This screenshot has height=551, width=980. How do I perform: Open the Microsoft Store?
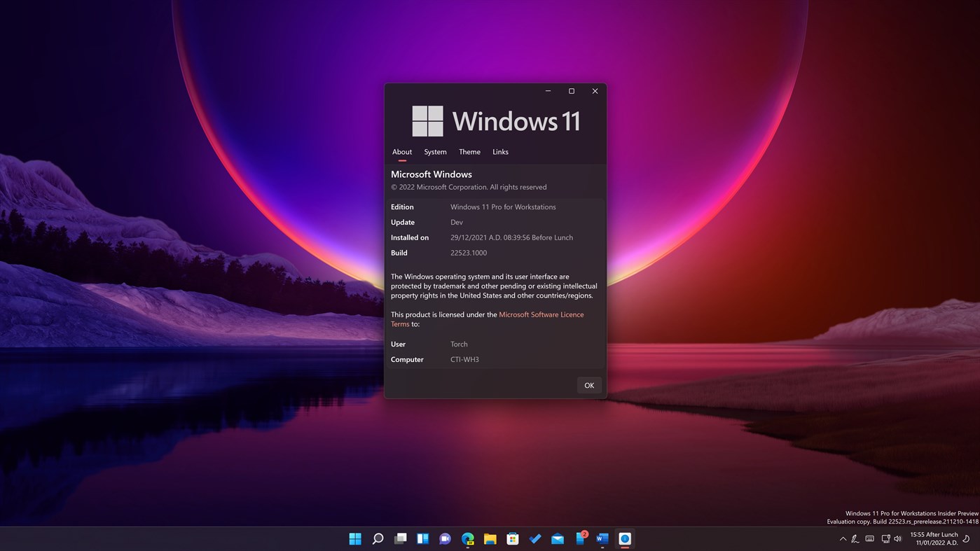point(512,538)
